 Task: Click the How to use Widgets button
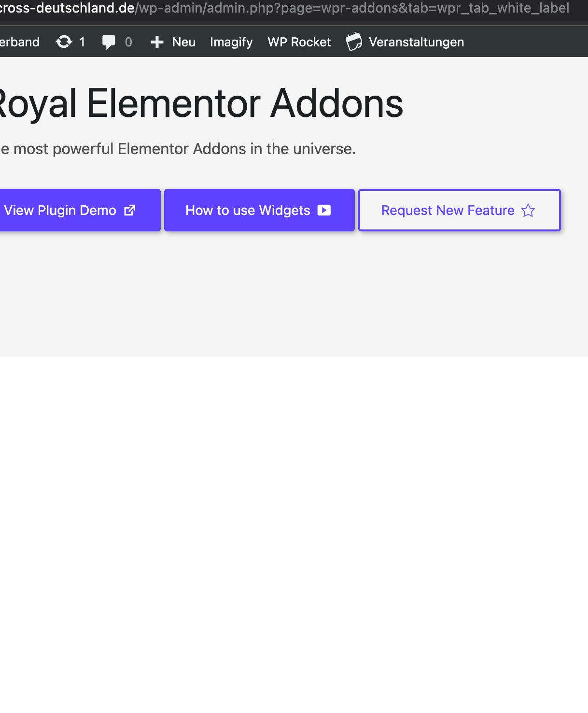[259, 210]
